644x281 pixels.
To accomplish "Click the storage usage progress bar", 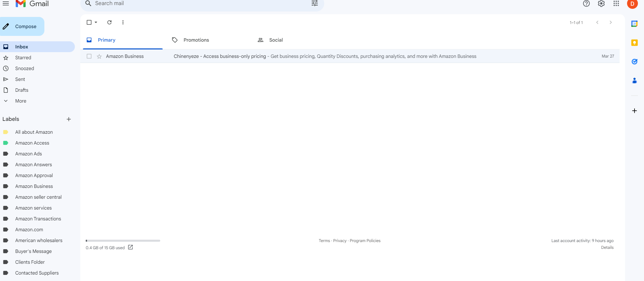I will [123, 241].
